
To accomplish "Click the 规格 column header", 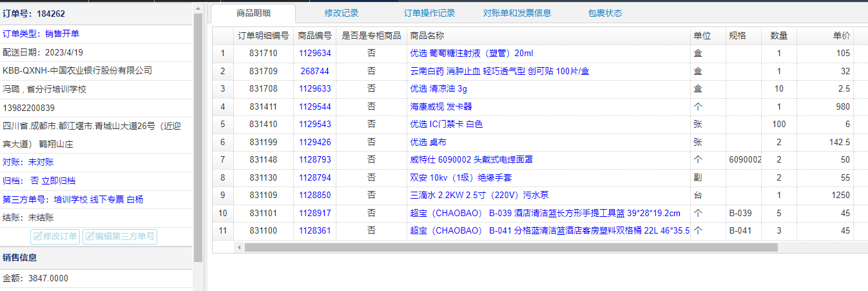I will click(x=743, y=35).
